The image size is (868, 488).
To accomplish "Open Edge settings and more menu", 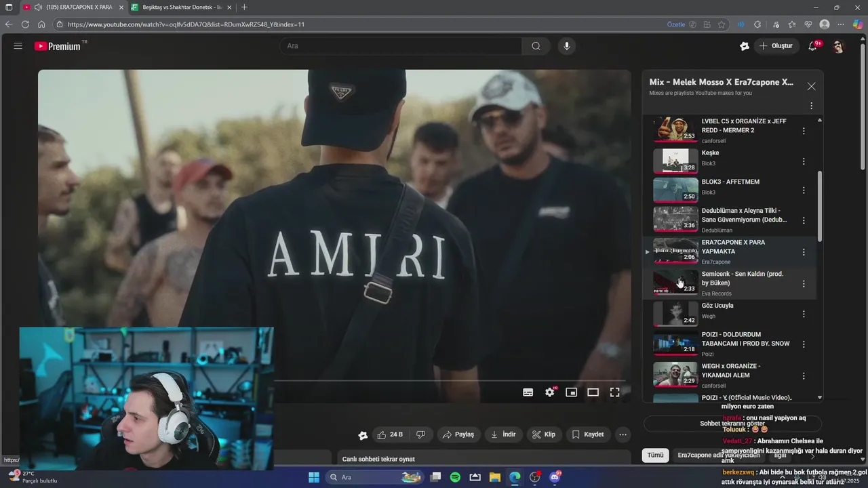I will (x=841, y=24).
